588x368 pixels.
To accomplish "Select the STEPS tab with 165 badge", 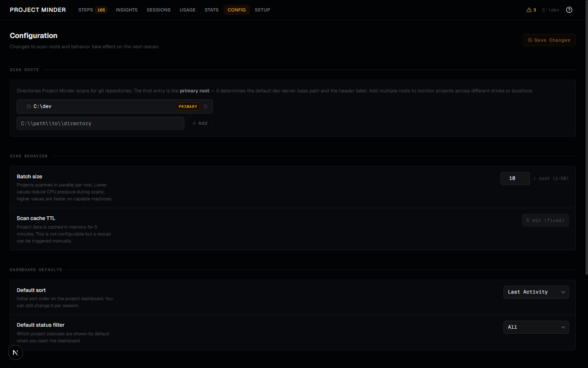I will (x=92, y=9).
